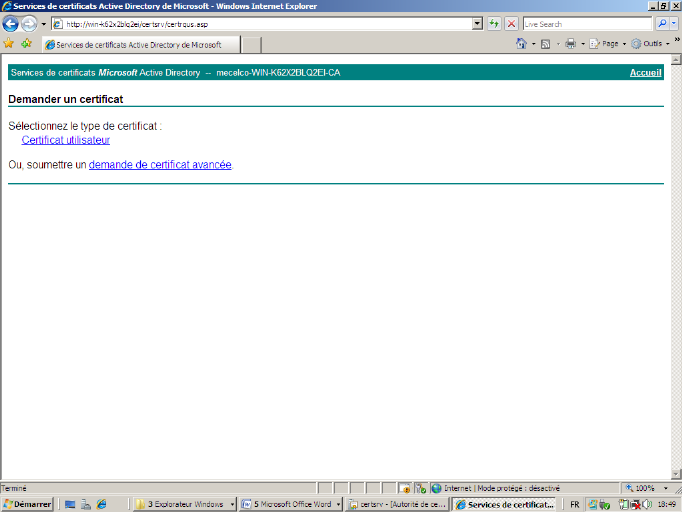
Task: Open a new blank tab
Action: pyautogui.click(x=251, y=45)
